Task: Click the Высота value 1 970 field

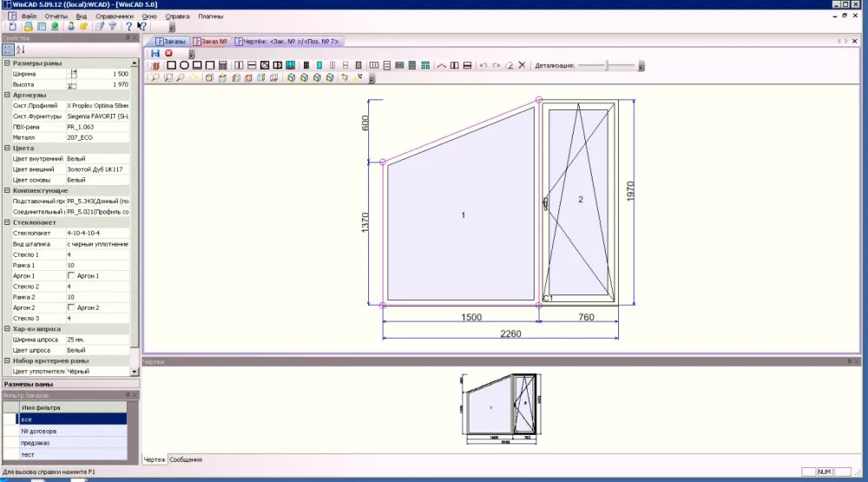Action: click(x=98, y=85)
